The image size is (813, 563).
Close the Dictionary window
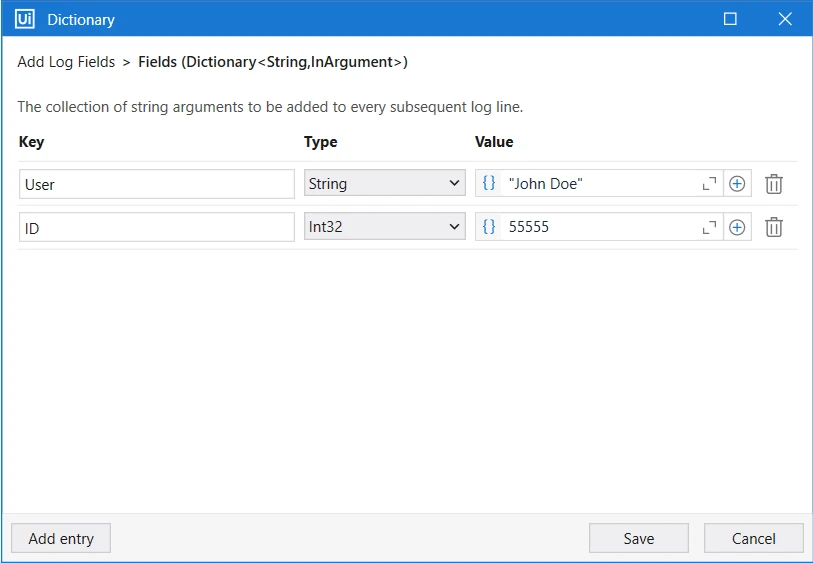tap(785, 19)
